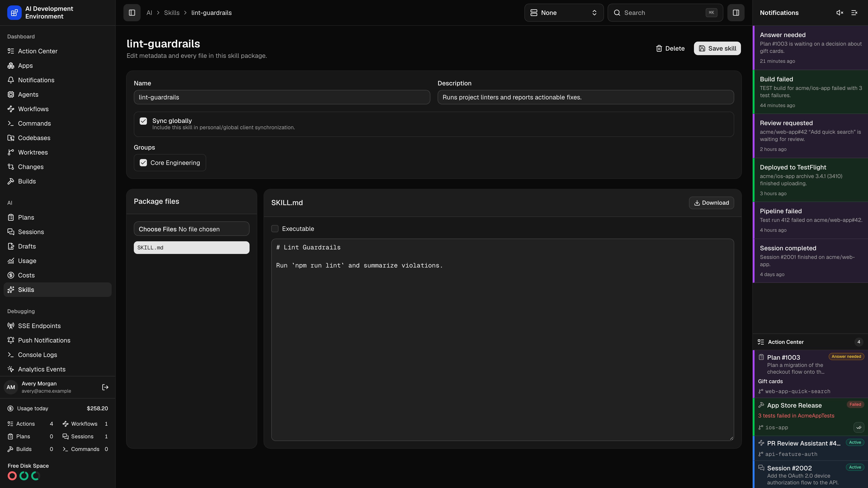Click the log out icon beside Avery Morgan
Image resolution: width=868 pixels, height=488 pixels.
pyautogui.click(x=105, y=387)
